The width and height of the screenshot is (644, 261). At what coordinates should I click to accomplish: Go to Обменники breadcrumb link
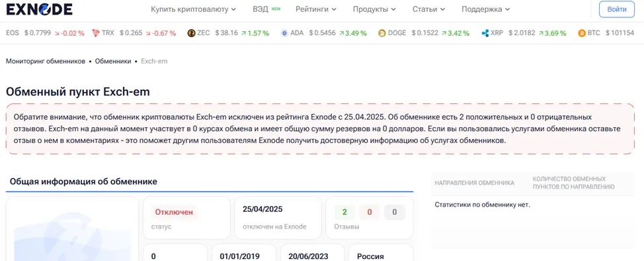pos(113,61)
